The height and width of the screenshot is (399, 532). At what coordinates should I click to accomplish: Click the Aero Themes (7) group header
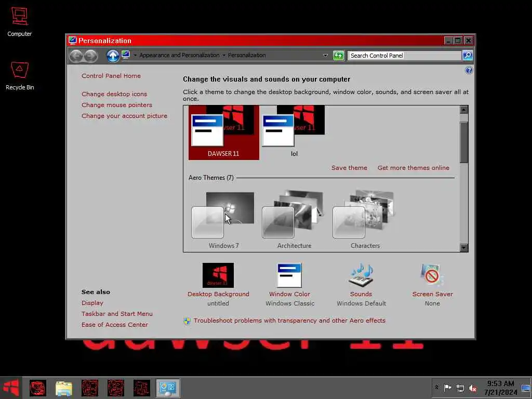(211, 178)
